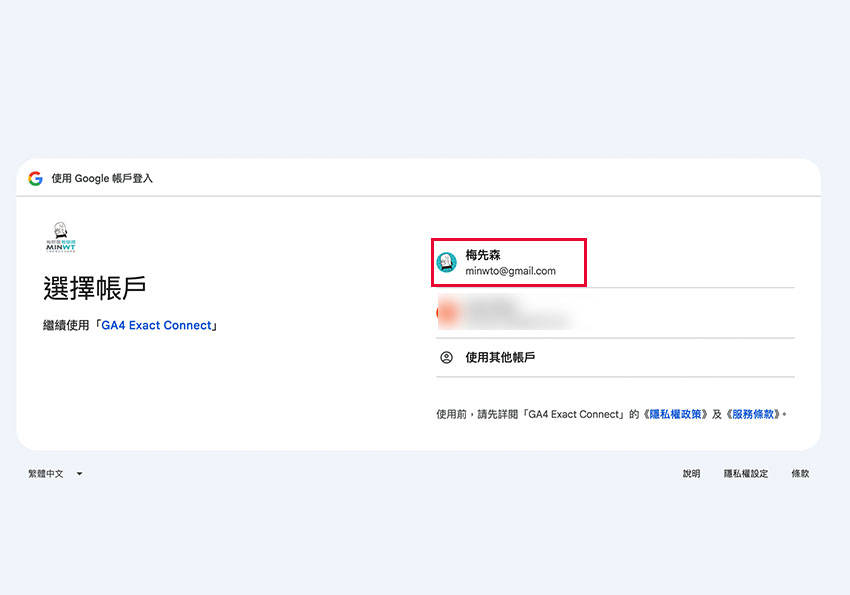Open the 隱私權政策 privacy policy link
The image size is (850, 595).
point(675,414)
